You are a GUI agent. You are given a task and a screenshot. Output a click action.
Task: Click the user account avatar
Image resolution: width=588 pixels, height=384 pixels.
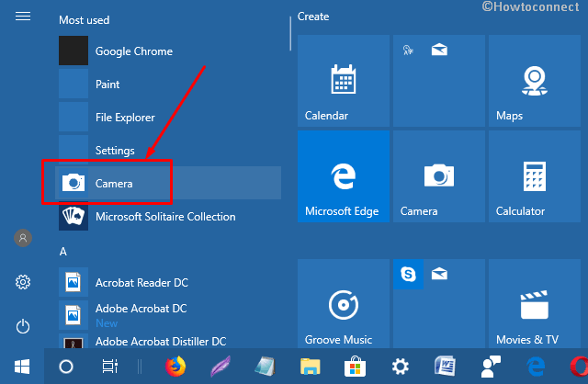pyautogui.click(x=23, y=238)
